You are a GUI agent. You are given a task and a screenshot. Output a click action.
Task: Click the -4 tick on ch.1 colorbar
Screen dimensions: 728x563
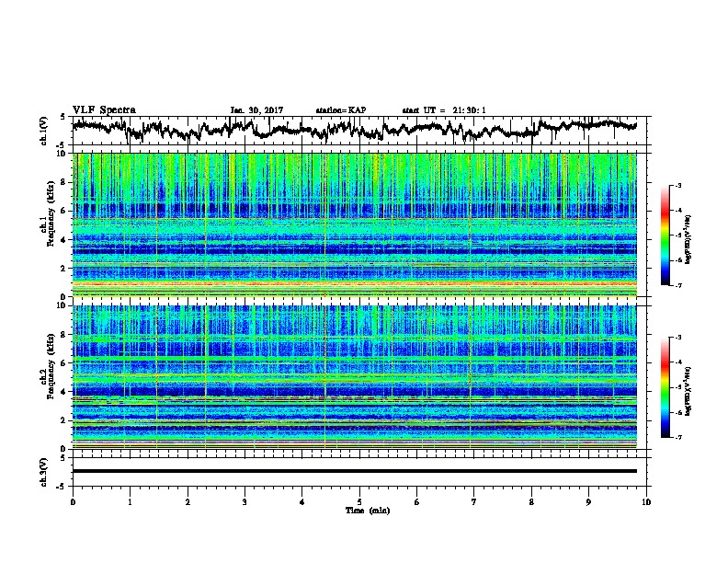[677, 211]
